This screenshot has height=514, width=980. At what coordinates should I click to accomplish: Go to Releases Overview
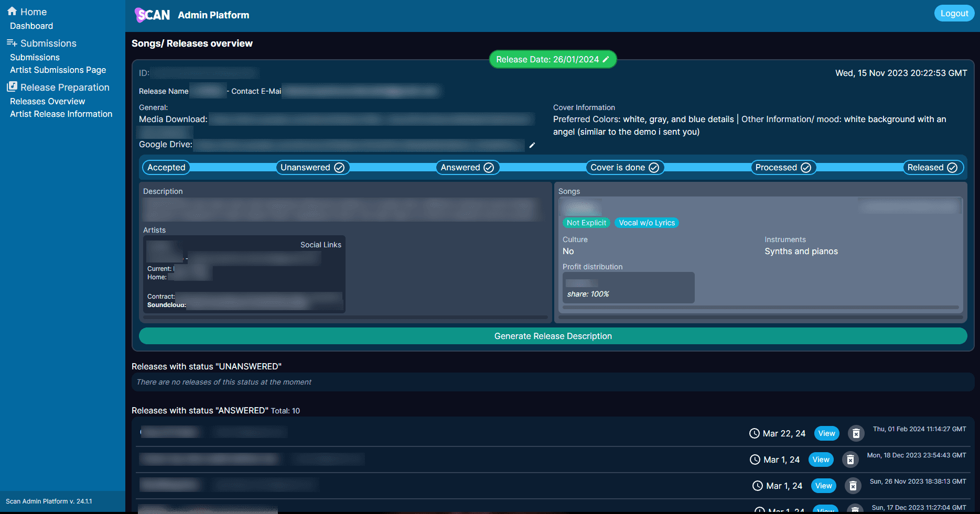(47, 101)
